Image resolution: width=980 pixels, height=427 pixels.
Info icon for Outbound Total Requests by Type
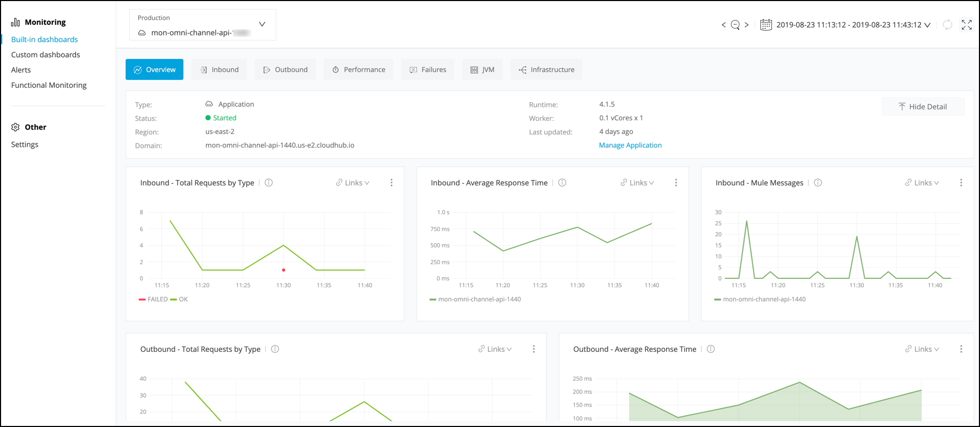[275, 349]
